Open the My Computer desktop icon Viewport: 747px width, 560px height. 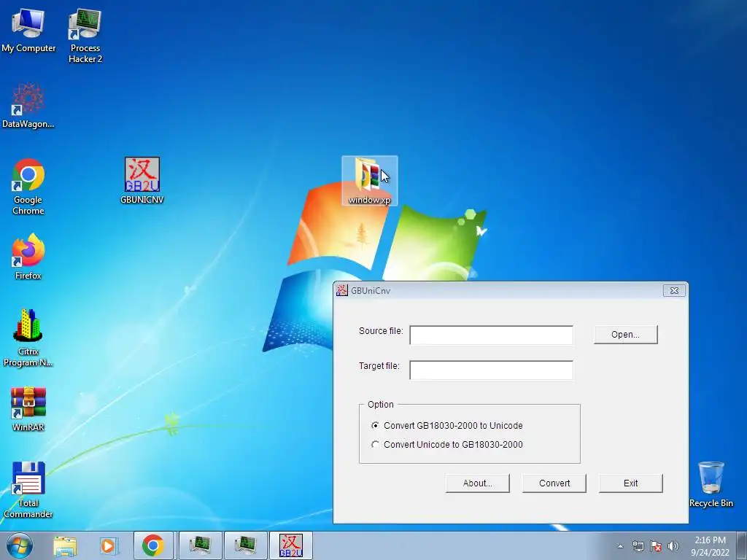[28, 29]
